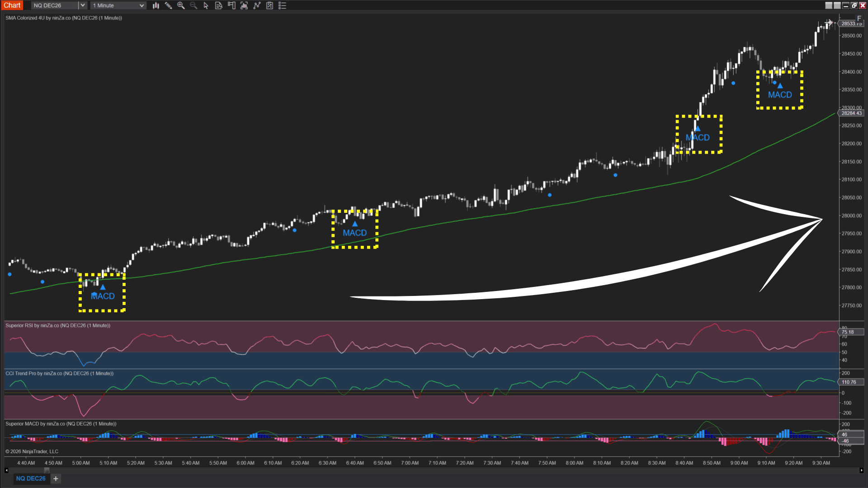Minimize the chart window
868x488 pixels.
846,5
